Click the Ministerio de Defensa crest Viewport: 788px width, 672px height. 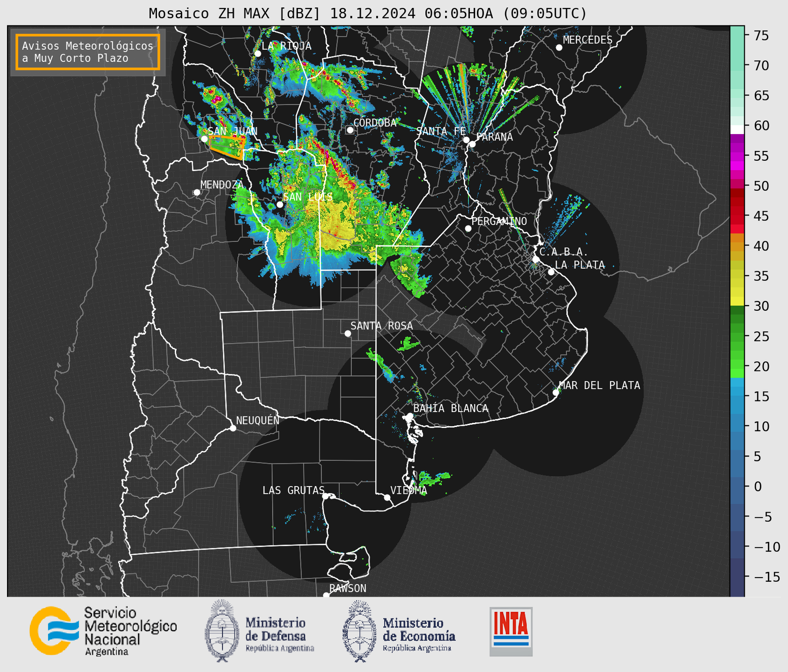pos(222,630)
